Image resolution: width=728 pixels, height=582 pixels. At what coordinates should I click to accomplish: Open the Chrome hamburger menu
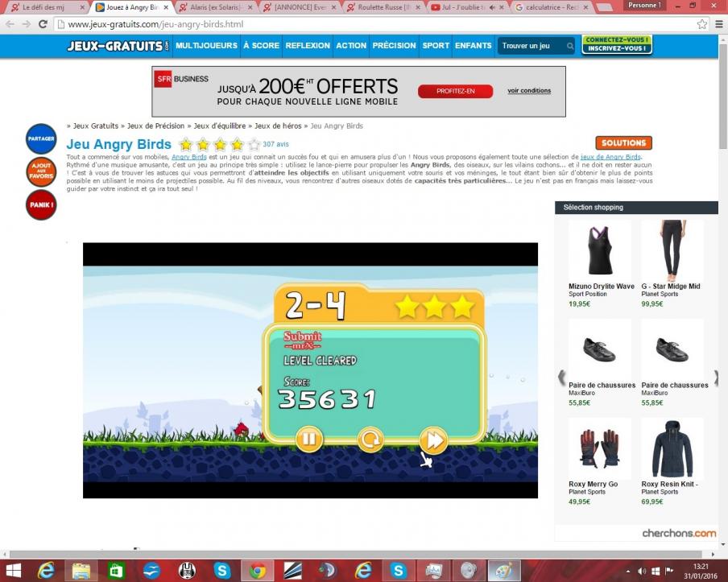pyautogui.click(x=718, y=24)
